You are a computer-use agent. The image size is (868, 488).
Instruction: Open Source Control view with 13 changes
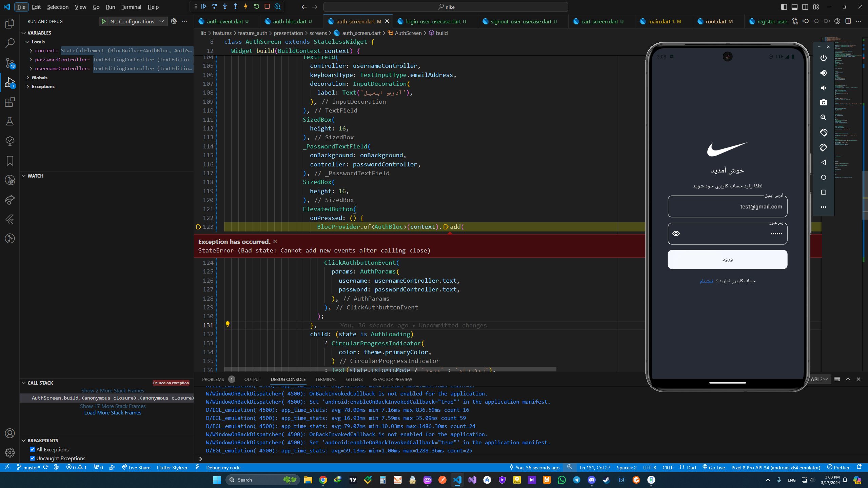[x=10, y=63]
